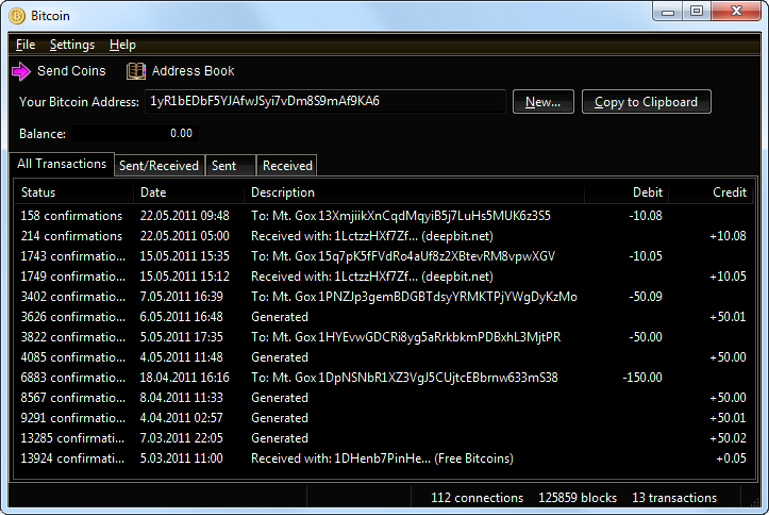
Task: Click credit amount +10.08
Action: [x=728, y=236]
